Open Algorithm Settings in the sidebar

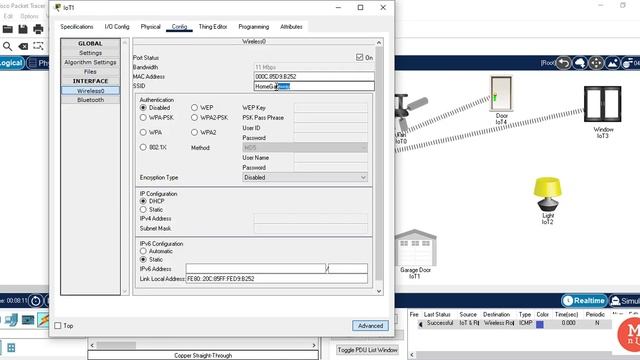click(x=91, y=62)
